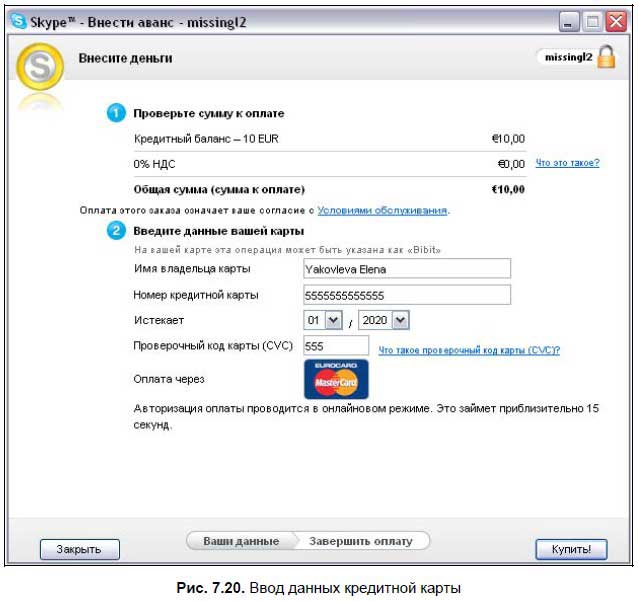
Task: Click the Skype logo in header
Action: (40, 68)
